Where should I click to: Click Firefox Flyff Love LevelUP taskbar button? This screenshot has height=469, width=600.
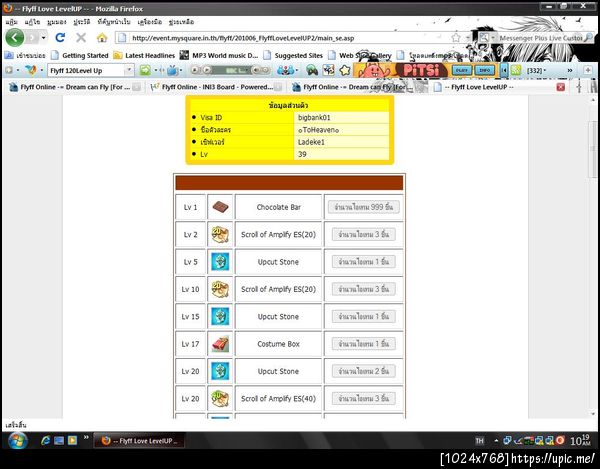[x=139, y=441]
